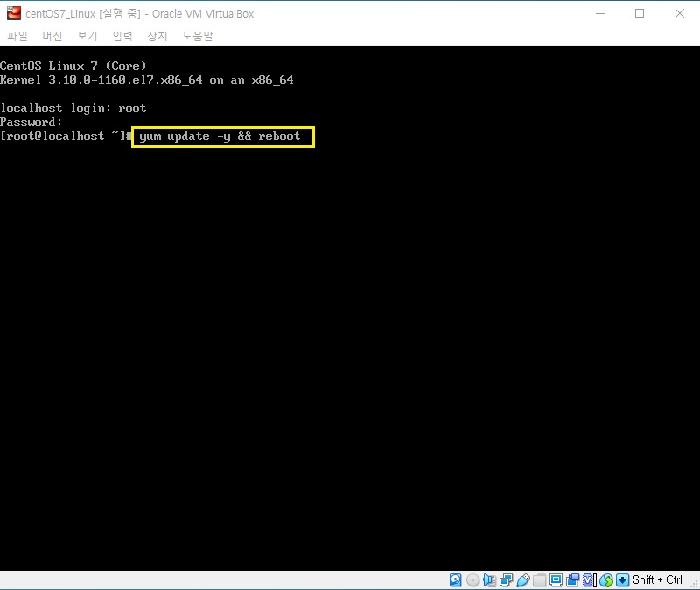Viewport: 700px width, 590px height.
Task: Click the shared folders status icon
Action: [539, 579]
